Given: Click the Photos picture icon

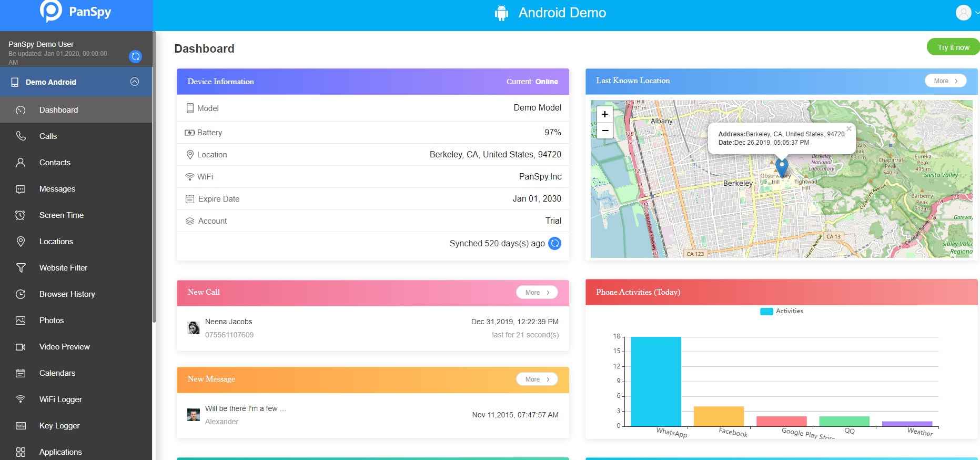Looking at the screenshot, I should point(21,321).
